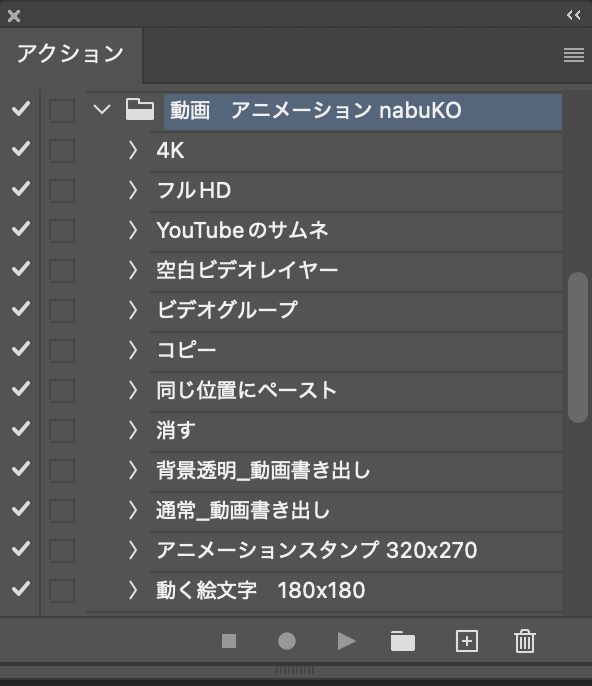Open the Actions panel hamburger menu
This screenshot has height=686, width=592.
click(x=574, y=55)
